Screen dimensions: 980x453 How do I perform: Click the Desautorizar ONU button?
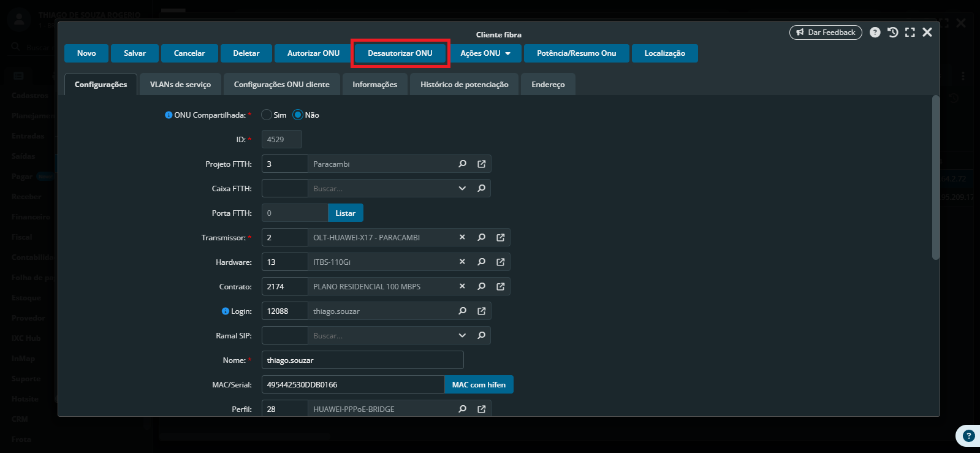pyautogui.click(x=400, y=53)
